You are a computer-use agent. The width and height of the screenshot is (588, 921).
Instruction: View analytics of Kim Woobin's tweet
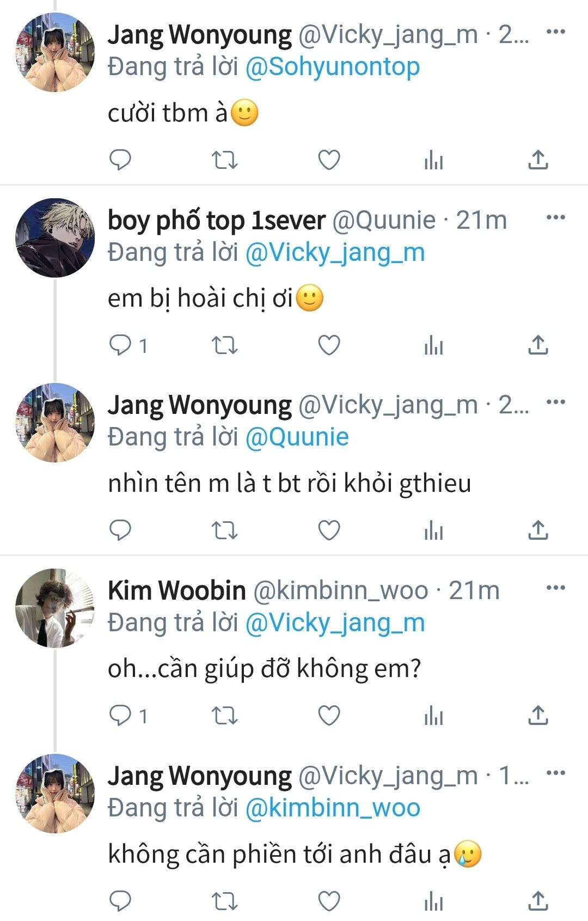[433, 716]
